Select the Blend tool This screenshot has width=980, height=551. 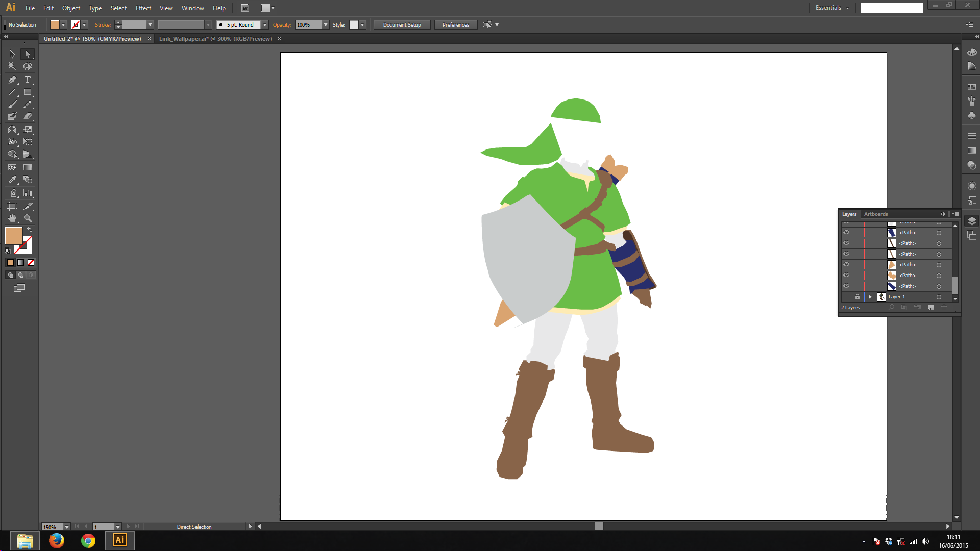tap(28, 180)
